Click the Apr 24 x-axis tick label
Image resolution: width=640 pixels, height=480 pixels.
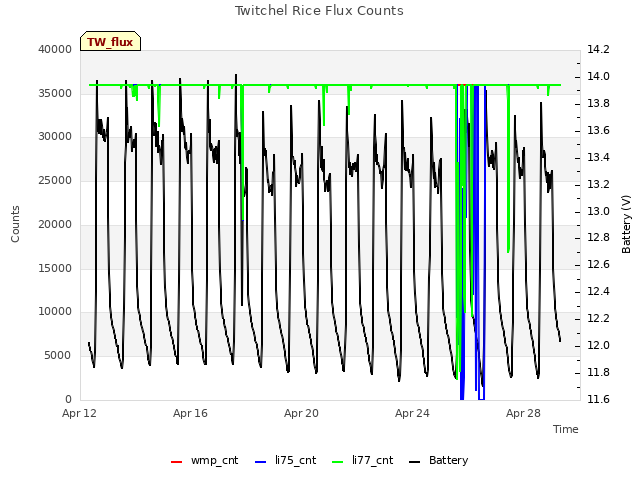412,413
